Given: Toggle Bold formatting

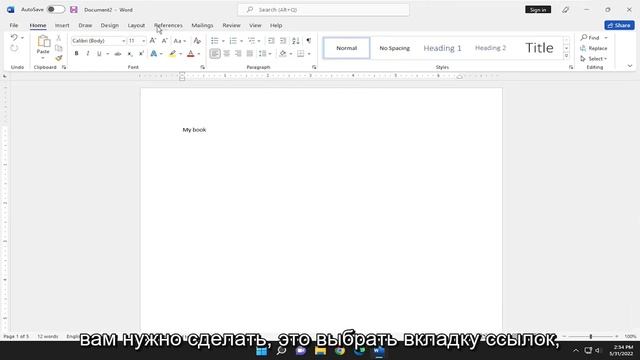Looking at the screenshot, I should (x=76, y=53).
